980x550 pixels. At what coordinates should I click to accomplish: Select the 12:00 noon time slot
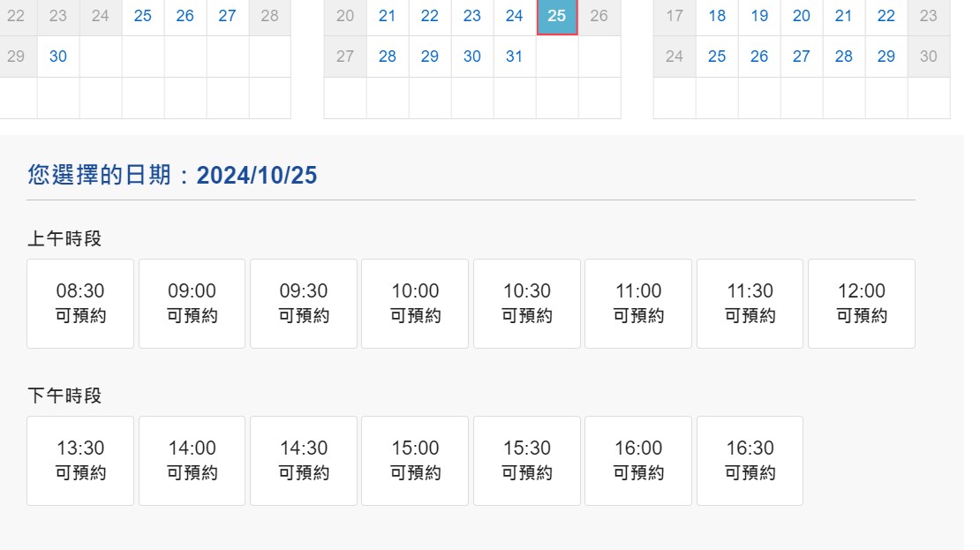tap(862, 303)
